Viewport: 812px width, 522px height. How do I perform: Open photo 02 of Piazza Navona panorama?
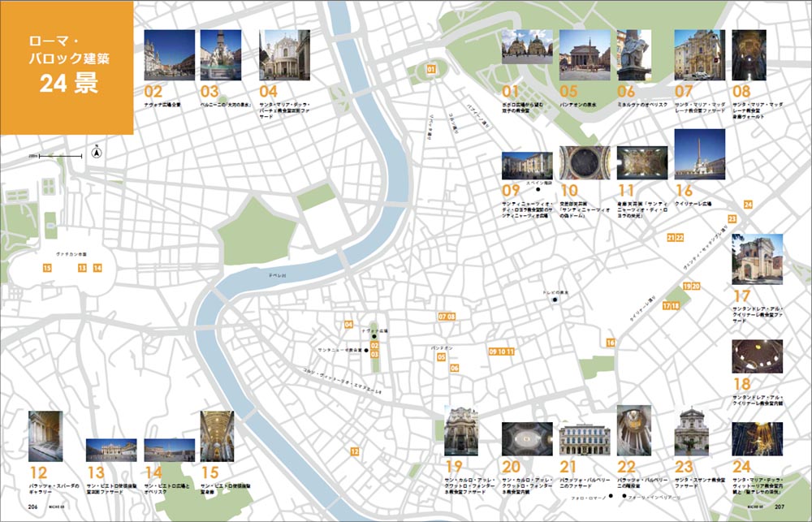tap(170, 55)
